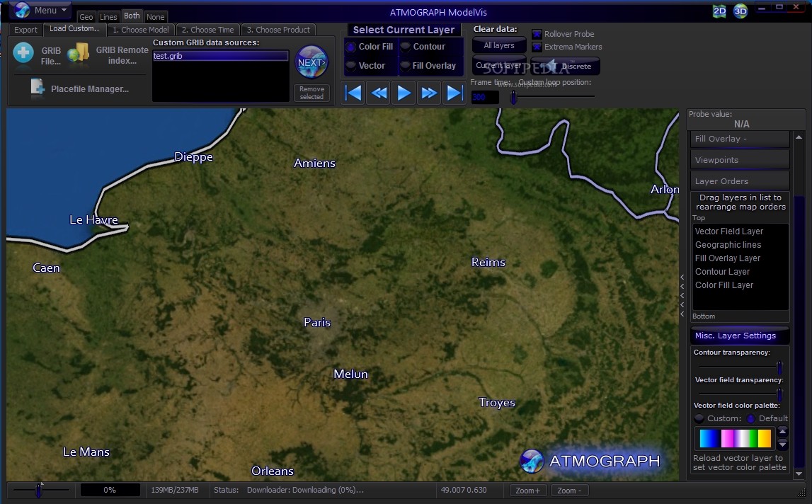Image resolution: width=812 pixels, height=504 pixels.
Task: Click the Discrete button
Action: click(x=566, y=66)
